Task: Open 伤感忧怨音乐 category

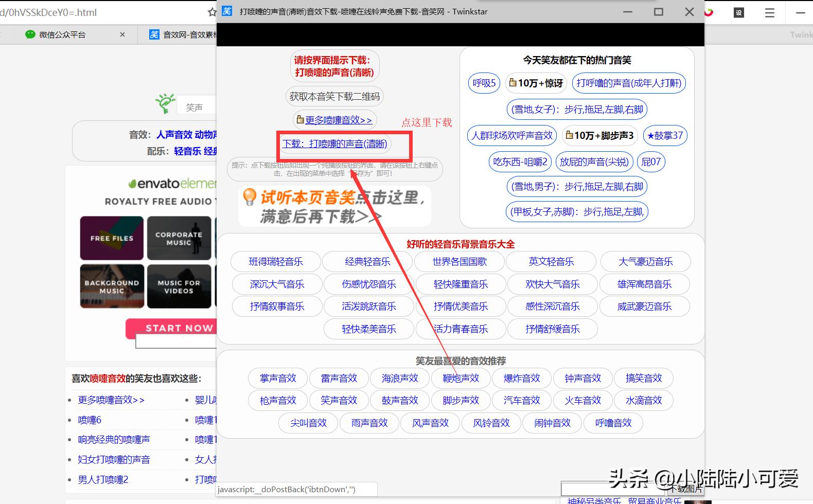Action: pyautogui.click(x=369, y=284)
